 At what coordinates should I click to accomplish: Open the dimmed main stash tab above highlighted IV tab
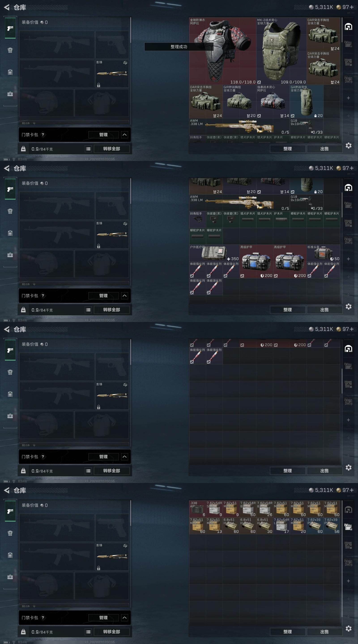[348, 510]
